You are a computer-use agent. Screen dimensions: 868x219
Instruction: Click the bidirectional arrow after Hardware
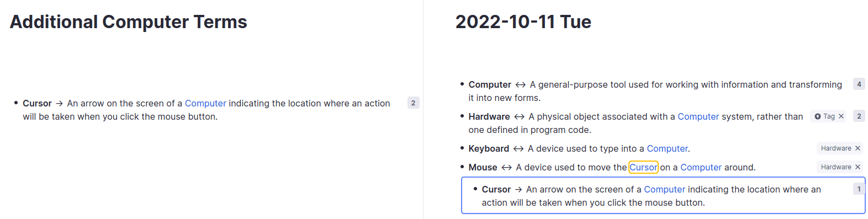coord(519,117)
